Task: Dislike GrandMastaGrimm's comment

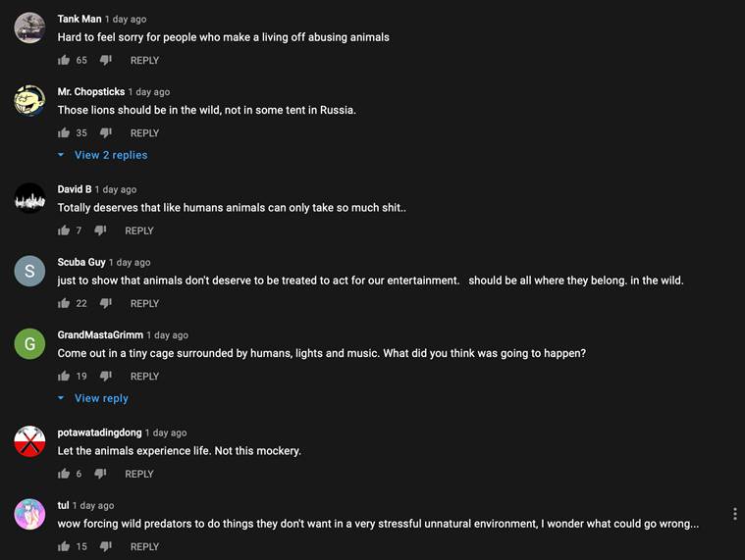Action: 106,377
